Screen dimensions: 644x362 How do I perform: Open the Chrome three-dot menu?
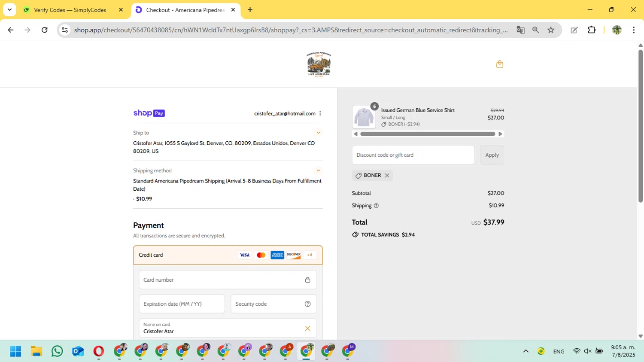tap(634, 30)
